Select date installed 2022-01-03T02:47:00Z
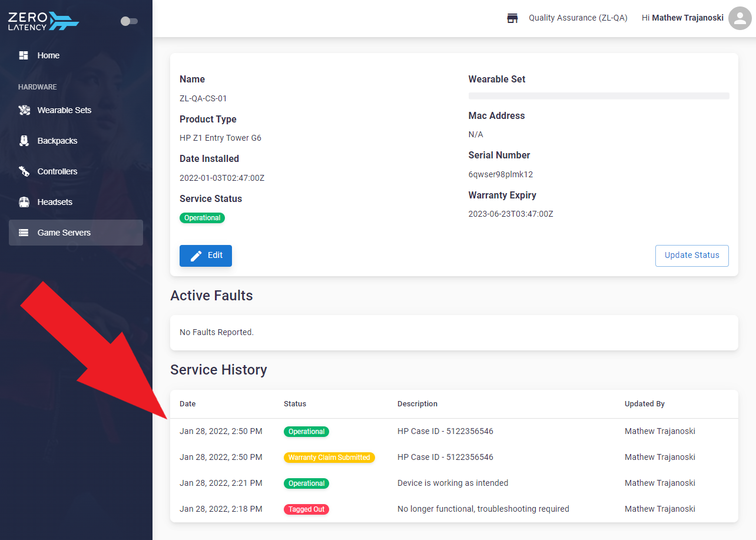 tap(222, 178)
